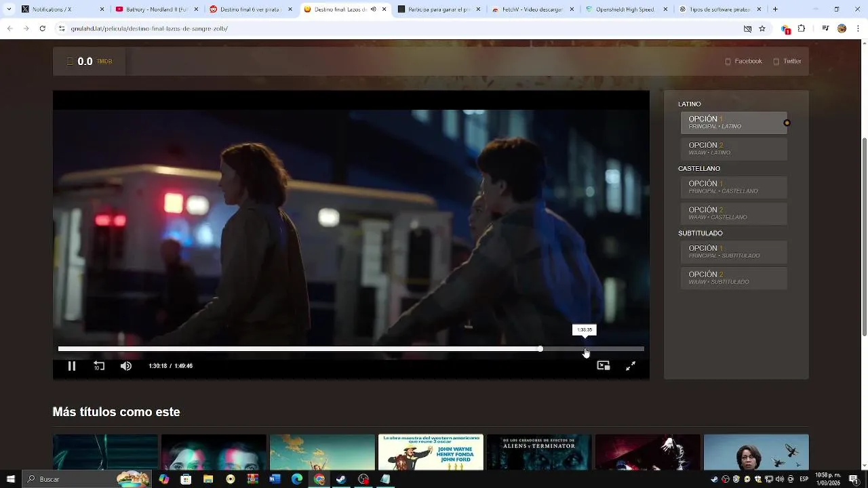Open Microsoft Store from the taskbar
The height and width of the screenshot is (488, 868).
(x=186, y=479)
